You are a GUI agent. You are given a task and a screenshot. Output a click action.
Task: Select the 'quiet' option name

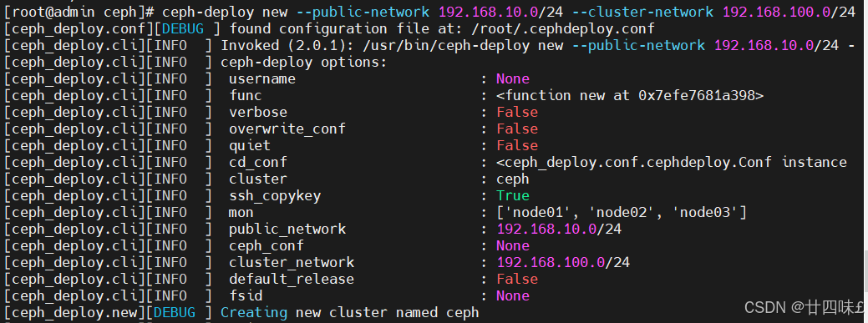[x=250, y=145]
